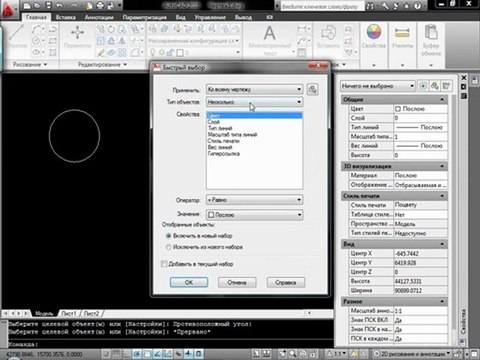Click the Команда command line input
Image resolution: width=480 pixels, height=360 pixels.
(x=170, y=344)
